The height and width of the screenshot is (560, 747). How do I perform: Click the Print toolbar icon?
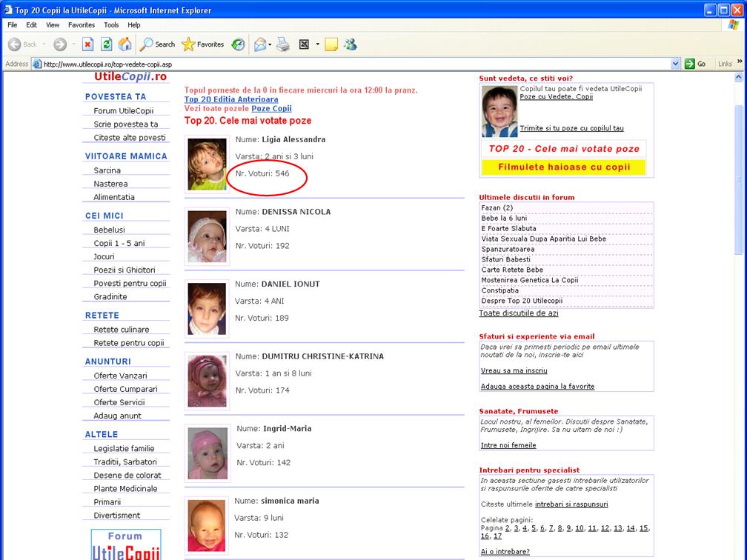[282, 44]
